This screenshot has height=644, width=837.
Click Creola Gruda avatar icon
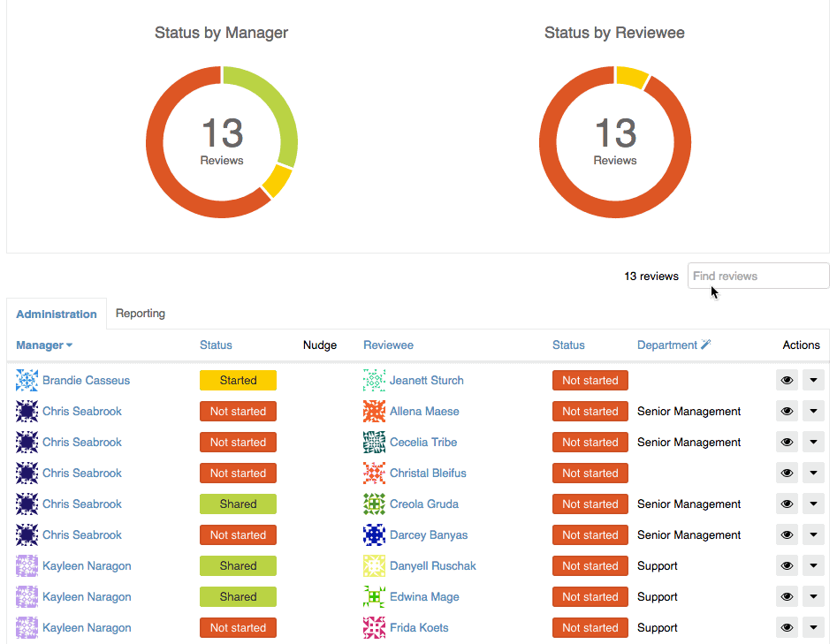click(x=375, y=504)
